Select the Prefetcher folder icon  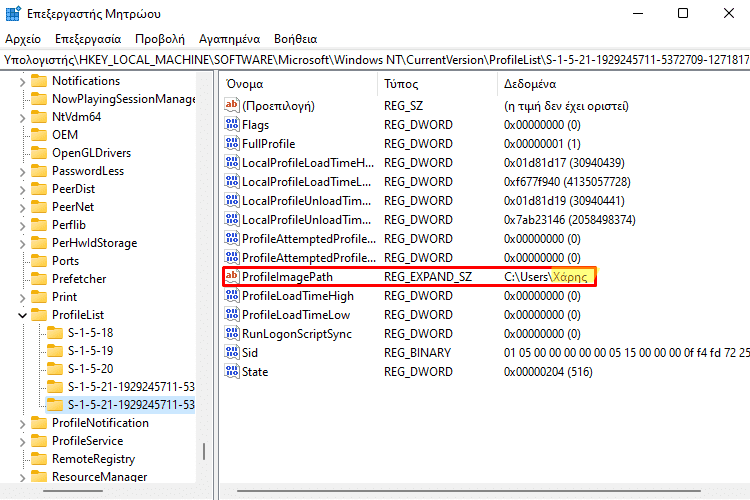click(x=39, y=279)
